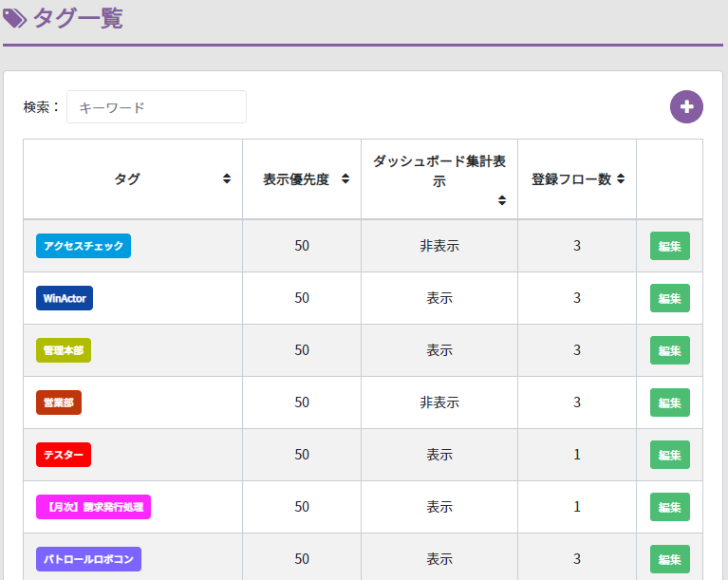Click 表示 in WinActor row
Screen dimensions: 728x580
click(439, 298)
